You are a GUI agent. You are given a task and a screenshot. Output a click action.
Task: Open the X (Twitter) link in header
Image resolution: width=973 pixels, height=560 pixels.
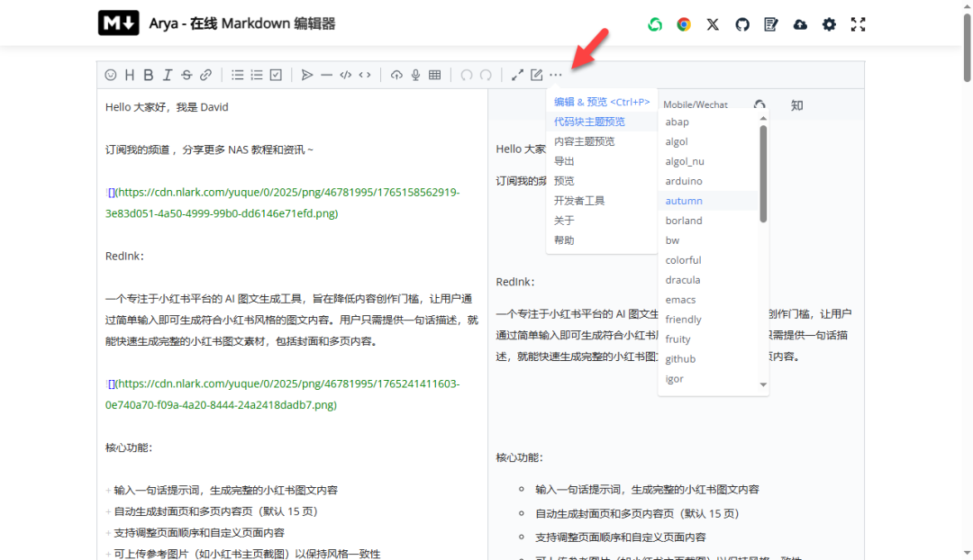713,24
